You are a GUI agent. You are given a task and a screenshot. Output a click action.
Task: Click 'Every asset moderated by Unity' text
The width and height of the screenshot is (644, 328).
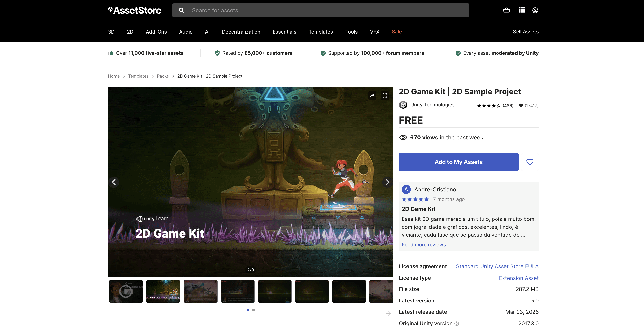(x=501, y=53)
